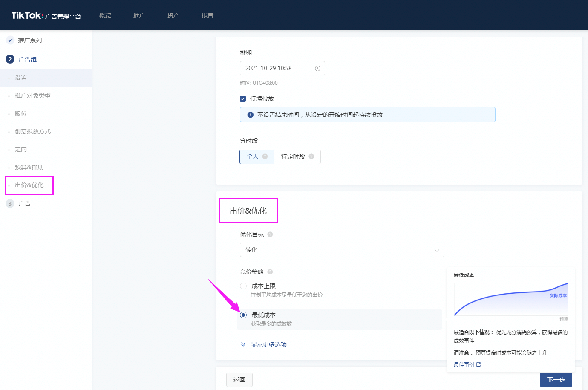Image resolution: width=588 pixels, height=390 pixels.
Task: Click the 时区: UTC+08:00 text
Action: click(x=259, y=83)
